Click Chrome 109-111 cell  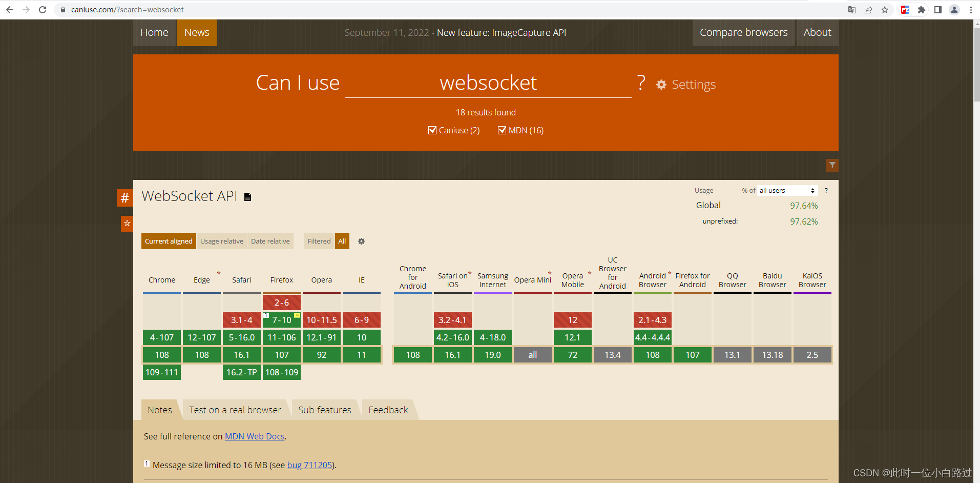(162, 372)
